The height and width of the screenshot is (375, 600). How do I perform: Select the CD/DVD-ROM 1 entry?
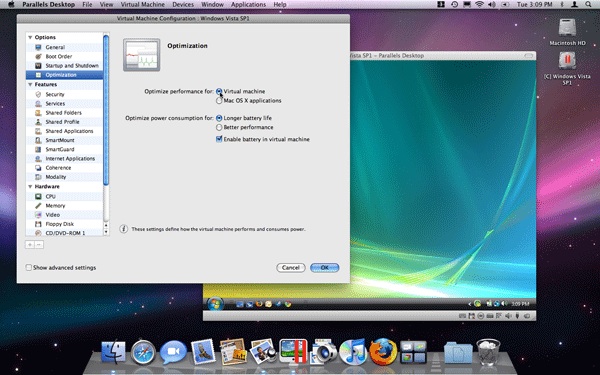(x=64, y=233)
